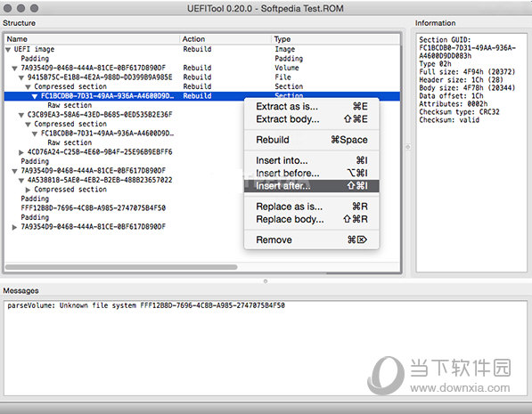This screenshot has height=414, width=532.
Task: Select Raw section under C3C89EA3 file
Action: [x=70, y=142]
